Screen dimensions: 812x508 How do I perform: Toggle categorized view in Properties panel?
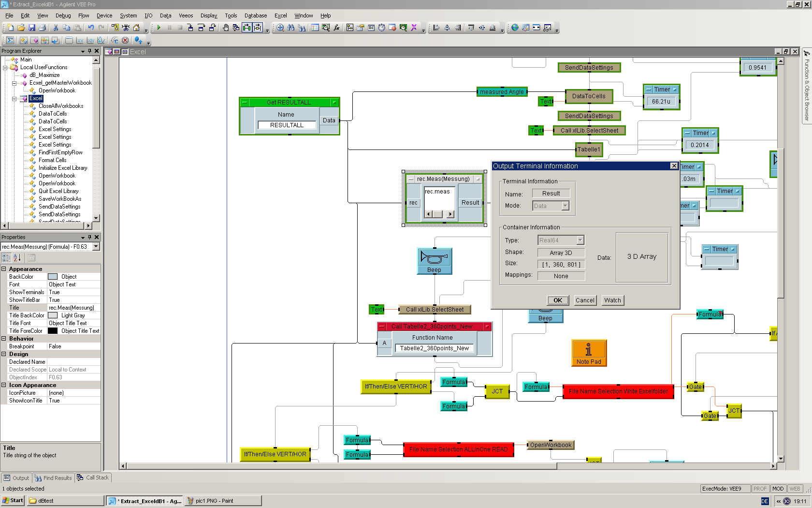tap(6, 258)
